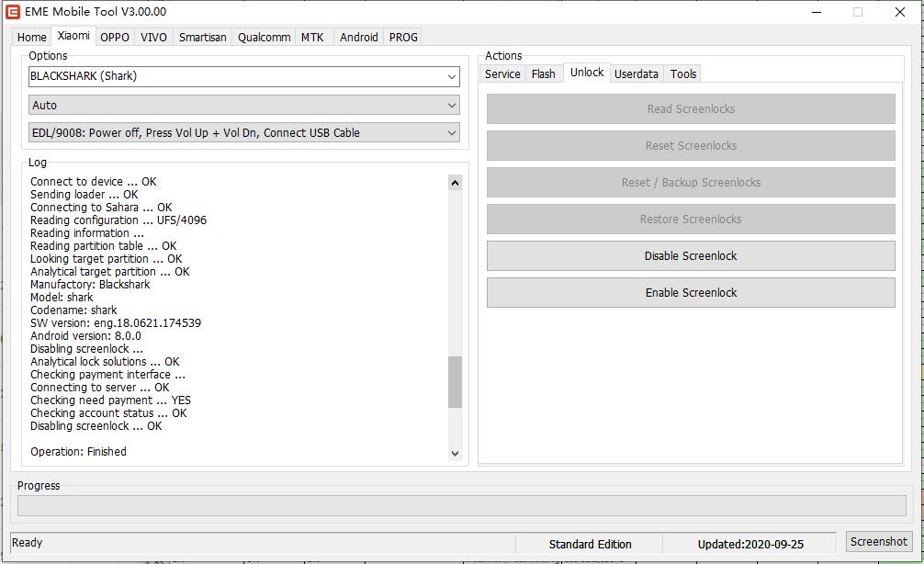The height and width of the screenshot is (564, 924).
Task: Click the 'Updated:2020-09-25' status text
Action: [750, 545]
